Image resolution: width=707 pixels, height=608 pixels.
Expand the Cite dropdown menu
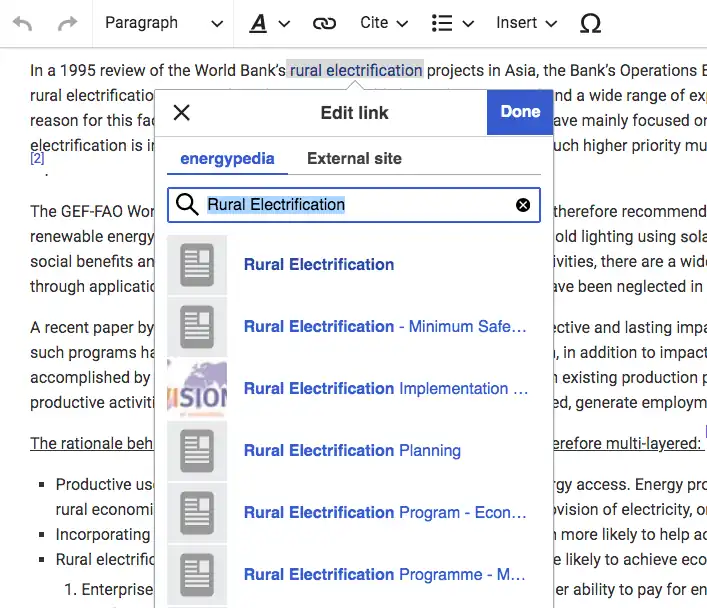pos(384,23)
